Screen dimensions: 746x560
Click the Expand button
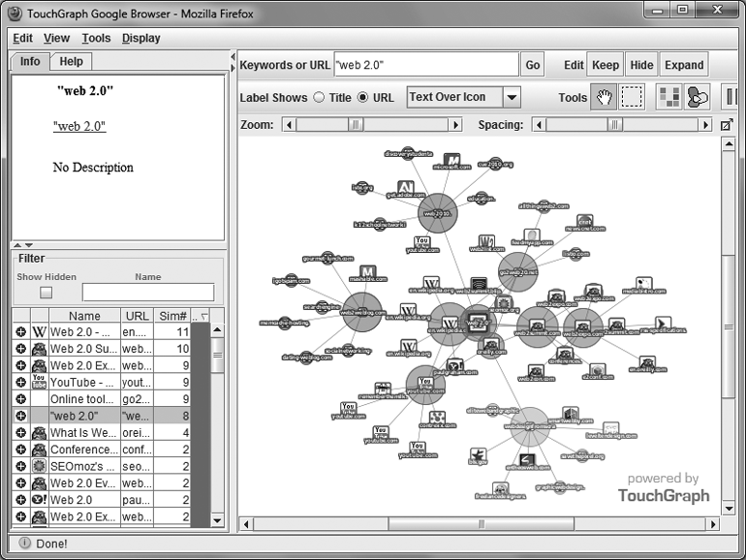(683, 65)
